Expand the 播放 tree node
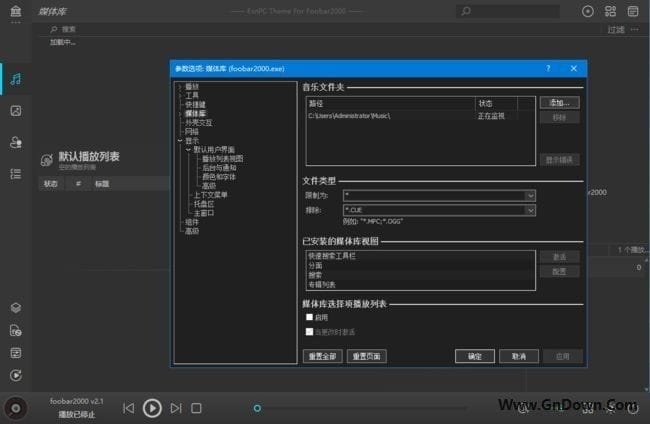The width and height of the screenshot is (650, 424). click(180, 86)
